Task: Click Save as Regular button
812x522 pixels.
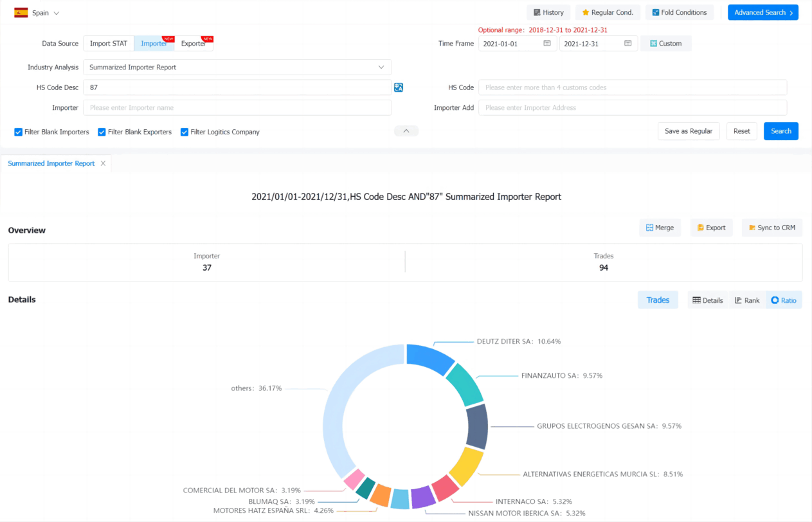Action: [689, 131]
